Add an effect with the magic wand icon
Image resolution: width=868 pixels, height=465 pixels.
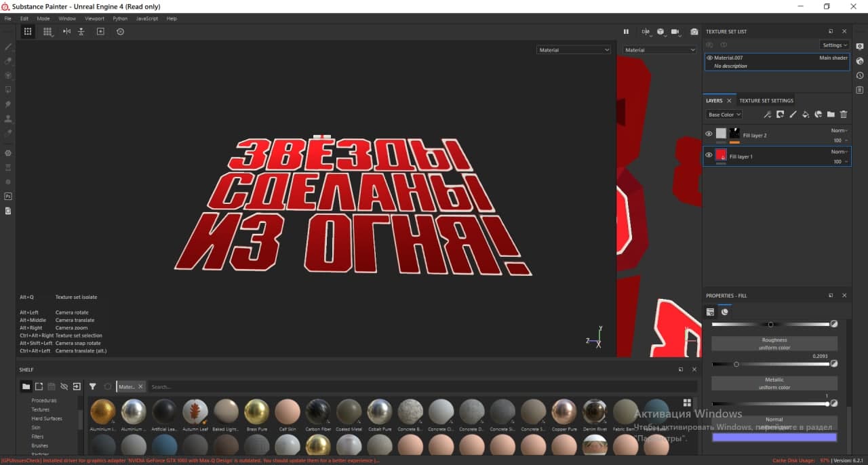coord(768,115)
